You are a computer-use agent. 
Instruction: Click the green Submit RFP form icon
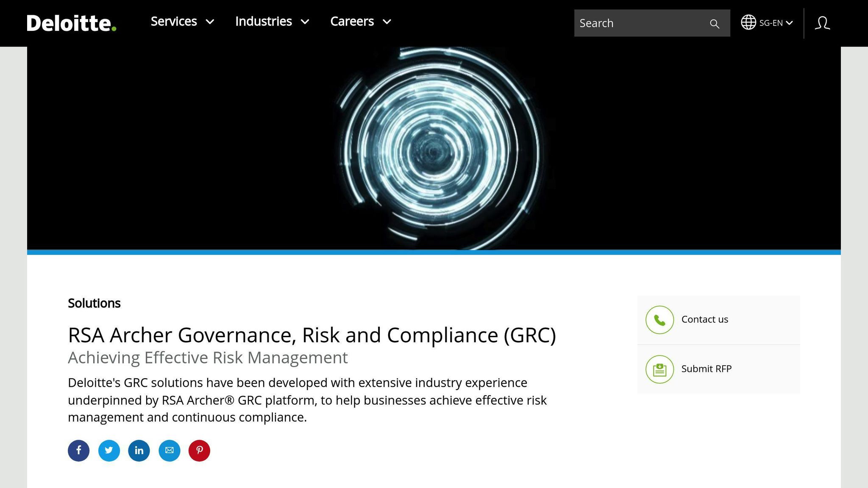[x=659, y=369]
